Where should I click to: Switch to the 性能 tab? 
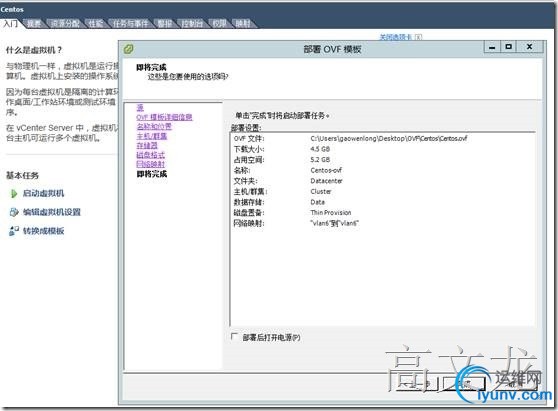click(x=96, y=23)
